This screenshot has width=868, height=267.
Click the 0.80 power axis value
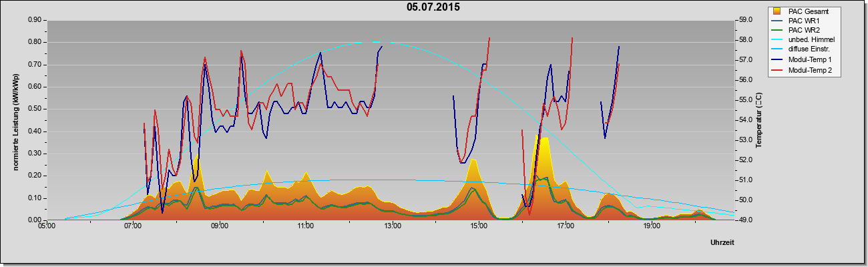[x=35, y=42]
